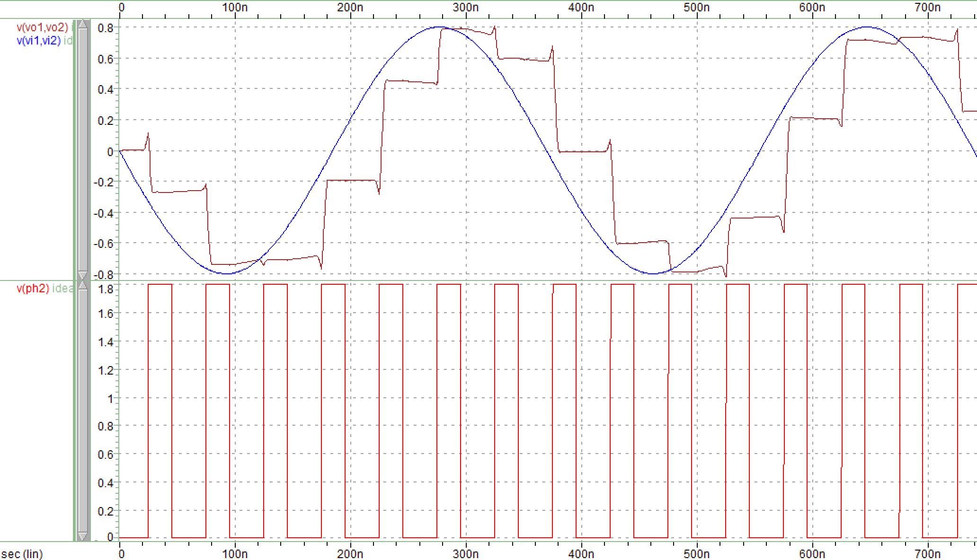Click the v(ph2) panel scrollbar down arrow
The height and width of the screenshot is (560, 977).
coord(83,536)
